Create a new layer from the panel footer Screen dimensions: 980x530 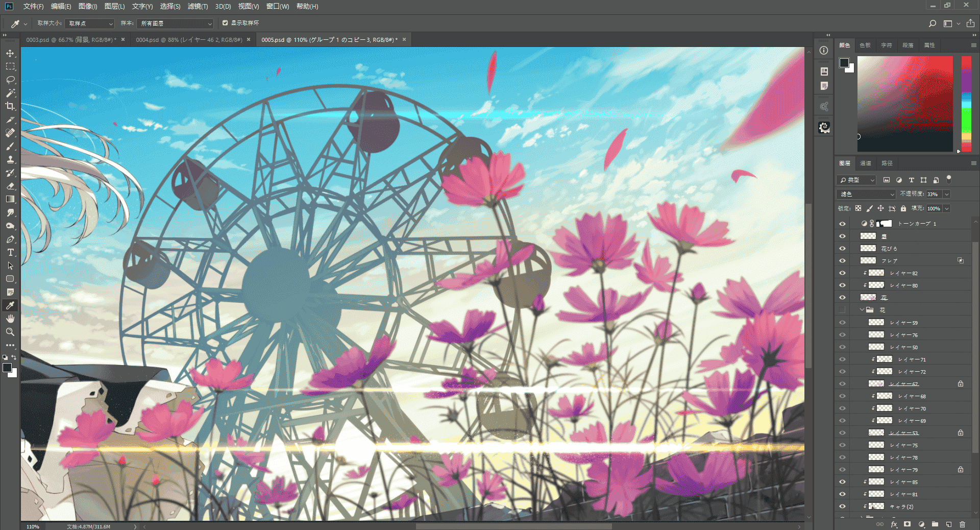[x=948, y=524]
